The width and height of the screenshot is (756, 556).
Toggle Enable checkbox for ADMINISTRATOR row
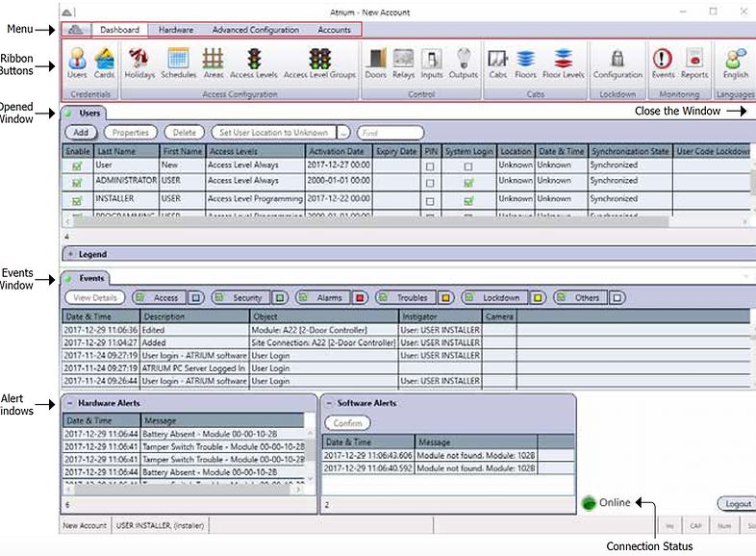pos(77,183)
